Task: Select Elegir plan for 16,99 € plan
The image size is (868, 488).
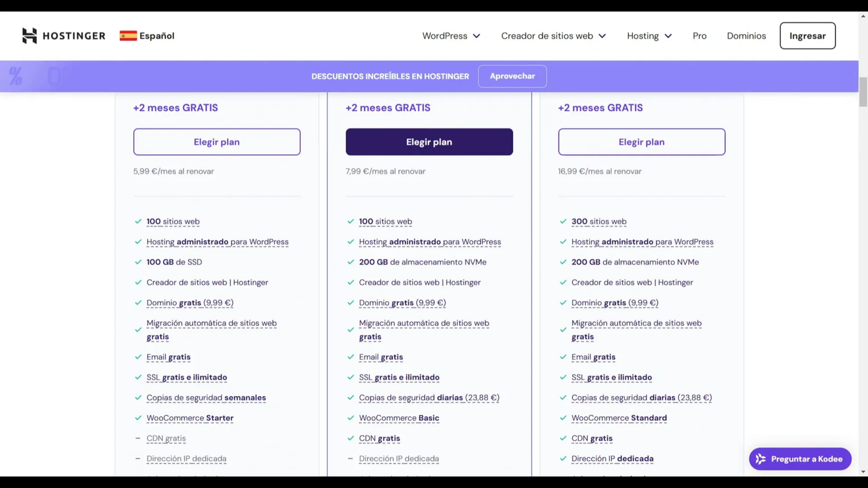Action: click(x=641, y=142)
